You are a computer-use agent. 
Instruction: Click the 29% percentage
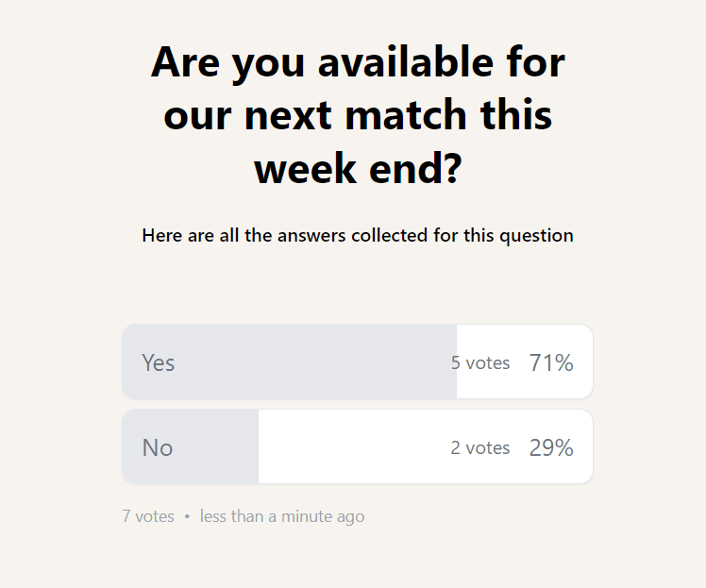click(x=551, y=448)
